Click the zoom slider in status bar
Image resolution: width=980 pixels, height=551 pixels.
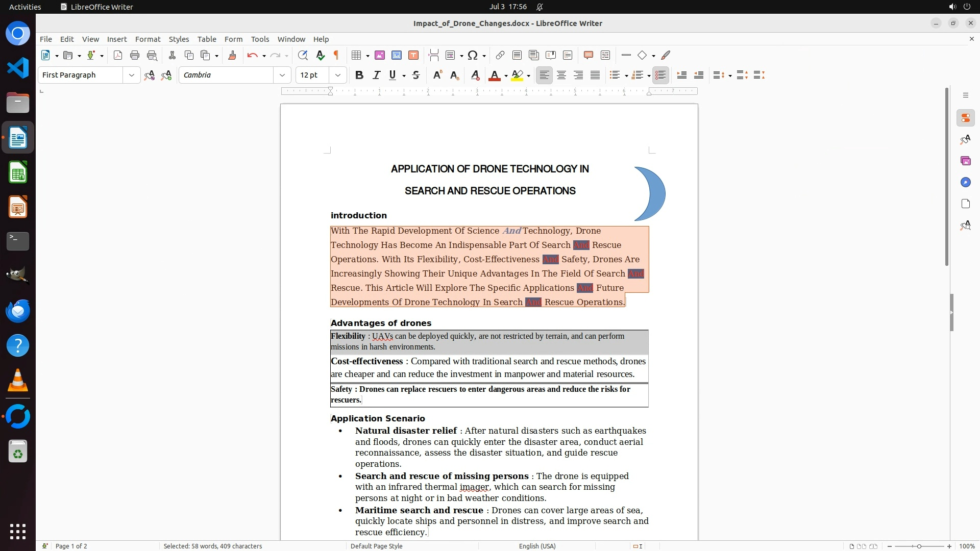(x=919, y=546)
